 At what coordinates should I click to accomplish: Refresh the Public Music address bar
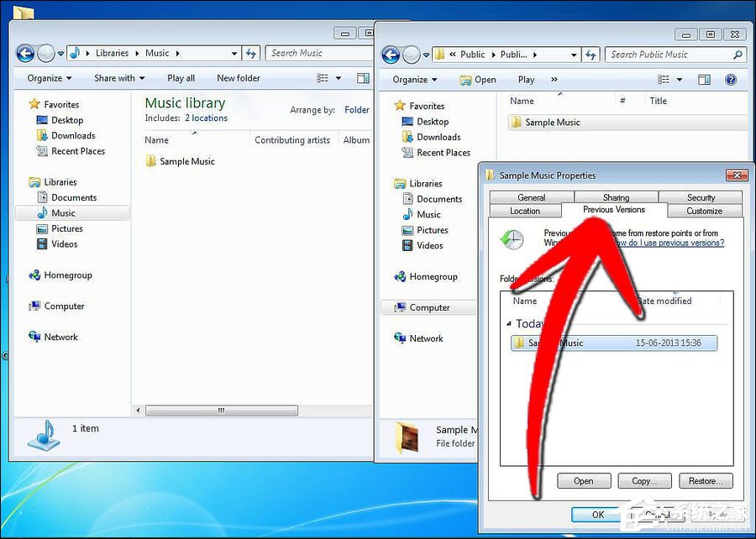591,55
